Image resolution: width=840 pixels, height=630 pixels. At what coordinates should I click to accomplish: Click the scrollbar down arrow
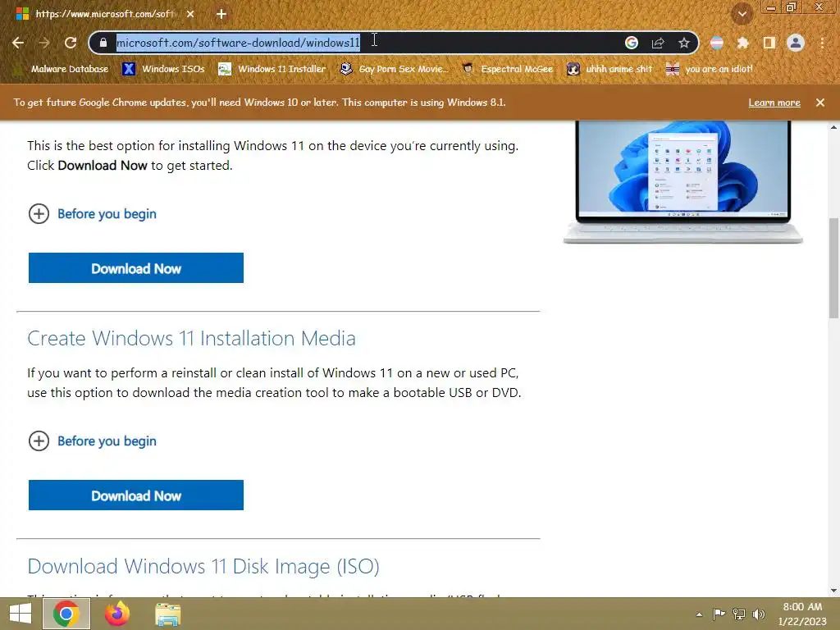pyautogui.click(x=833, y=591)
